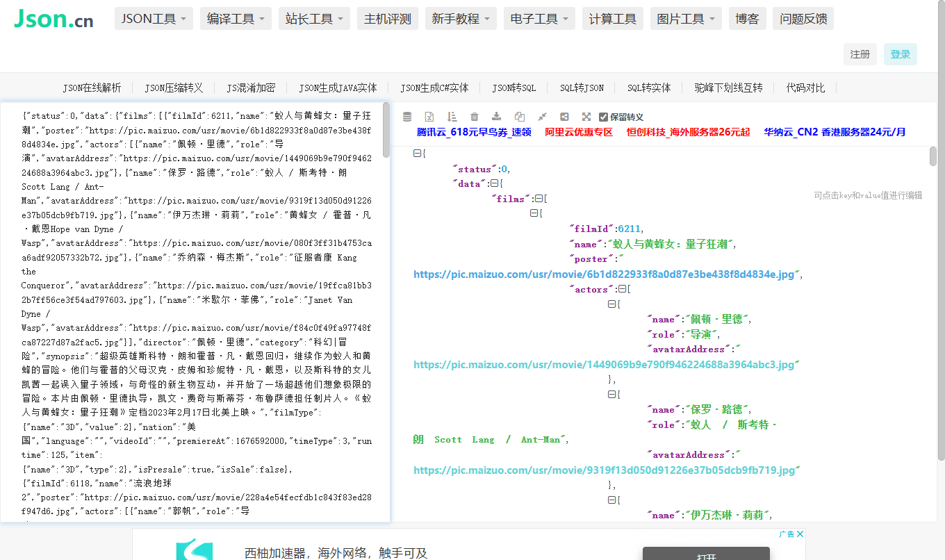Viewport: 945px width, 560px height.
Task: Download JSON using the download icon
Action: pyautogui.click(x=496, y=117)
